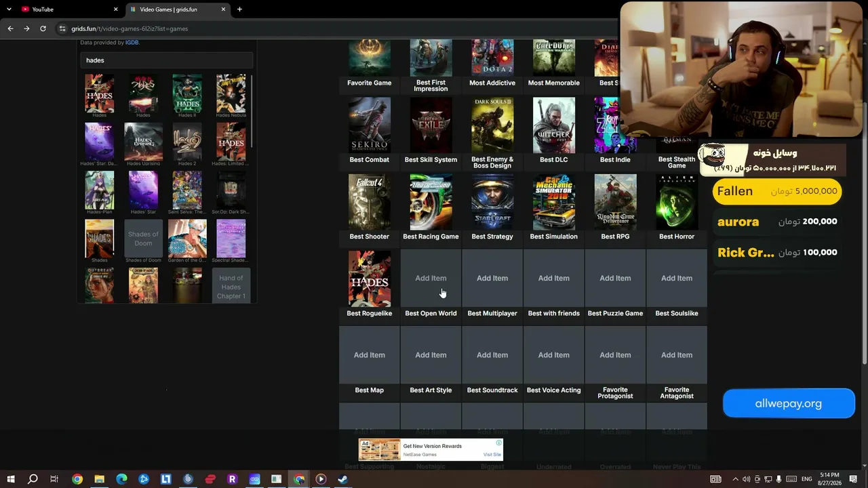Select the Hades Nebula search result

[231, 93]
